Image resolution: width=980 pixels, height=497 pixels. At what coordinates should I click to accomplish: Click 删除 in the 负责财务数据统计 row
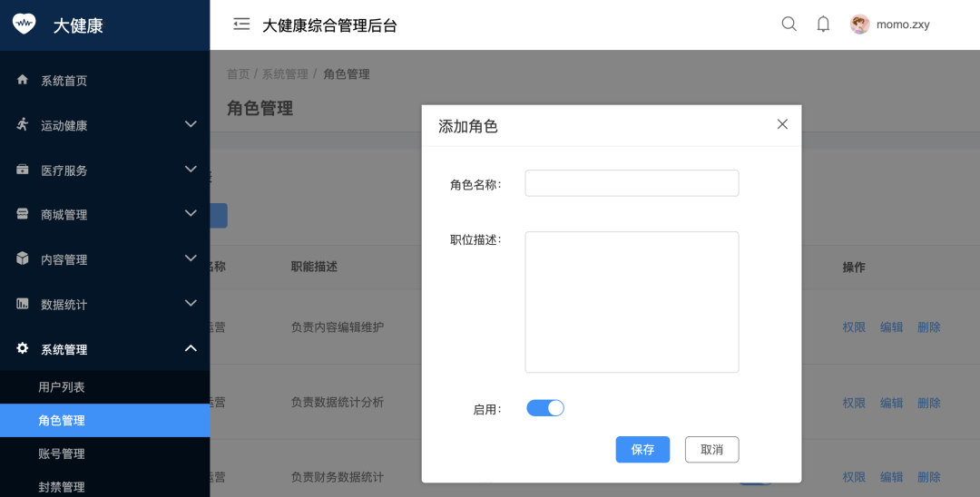929,477
